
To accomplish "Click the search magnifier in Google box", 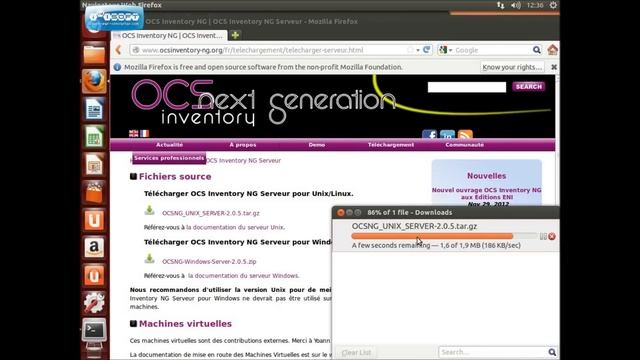I will (536, 50).
